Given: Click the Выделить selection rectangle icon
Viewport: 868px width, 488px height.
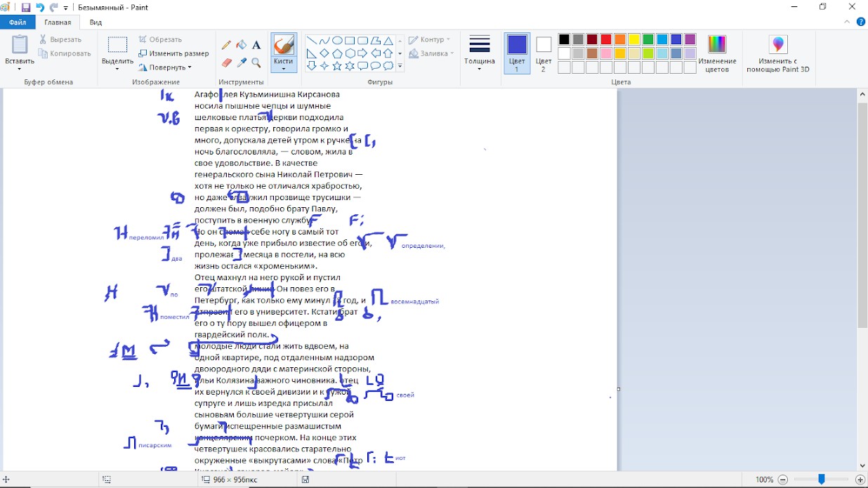Looking at the screenshot, I should pos(117,45).
